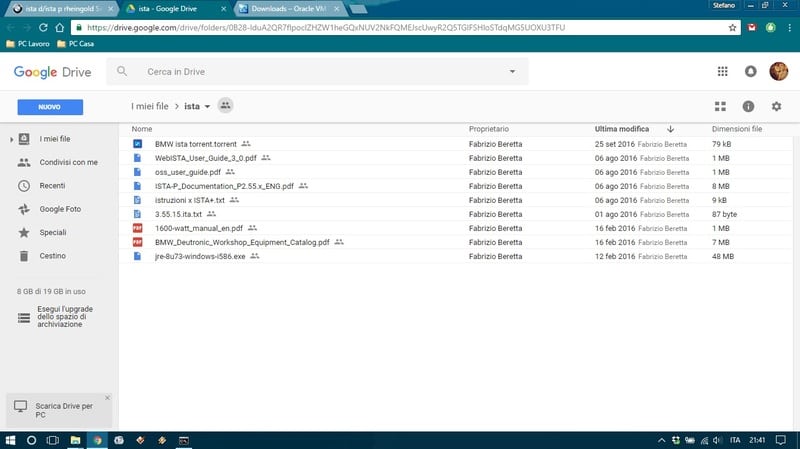Screen dimensions: 800x449
Task: Click Scarica Drive per PC link
Action: [x=64, y=410]
